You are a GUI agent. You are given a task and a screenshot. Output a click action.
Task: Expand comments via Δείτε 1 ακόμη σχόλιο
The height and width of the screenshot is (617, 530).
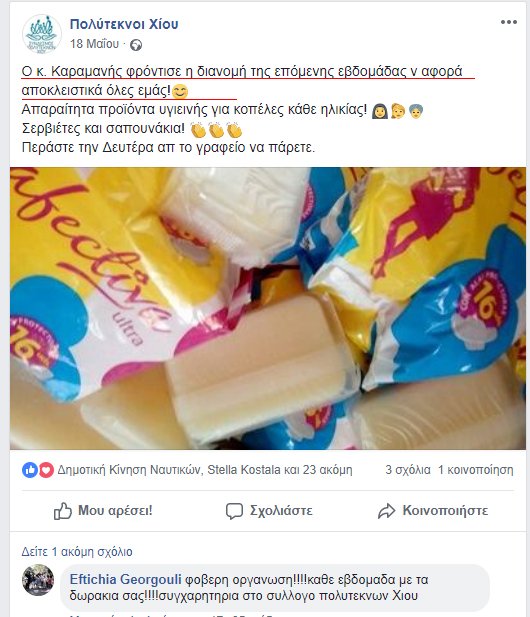[77, 552]
